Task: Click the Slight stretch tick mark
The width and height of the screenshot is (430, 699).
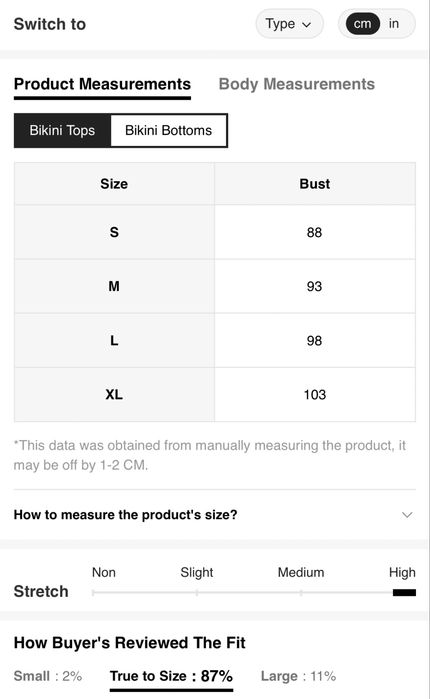Action: click(197, 593)
